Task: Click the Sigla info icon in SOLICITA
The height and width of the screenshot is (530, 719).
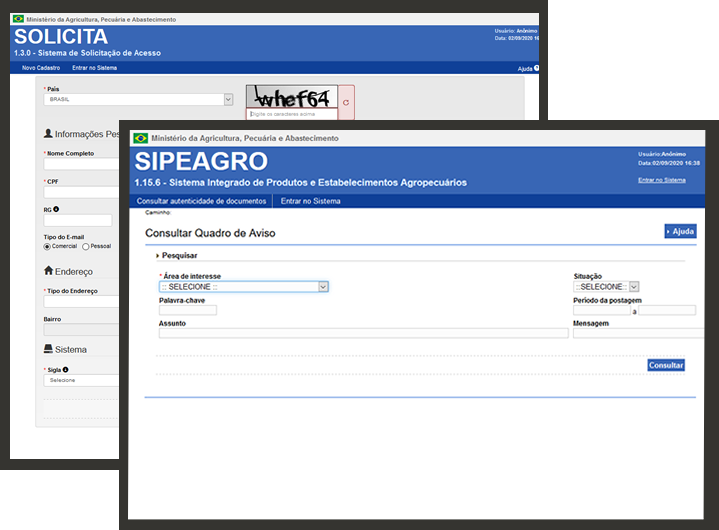Action: 65,370
